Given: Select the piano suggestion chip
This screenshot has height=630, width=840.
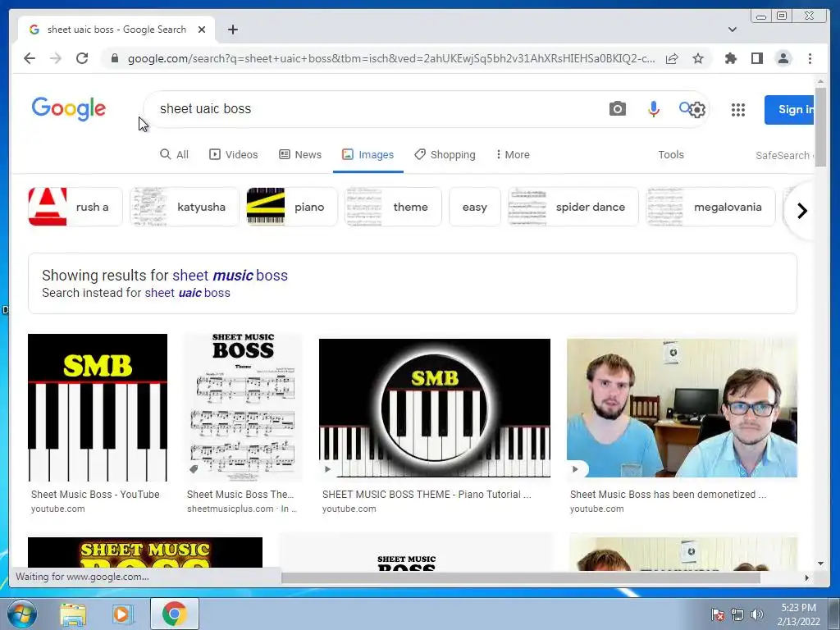Looking at the screenshot, I should [292, 207].
